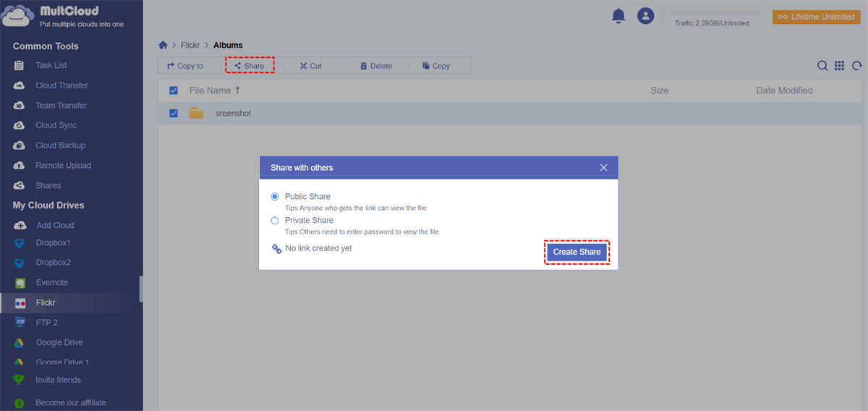
Task: Click the Remote Upload icon
Action: tap(20, 166)
